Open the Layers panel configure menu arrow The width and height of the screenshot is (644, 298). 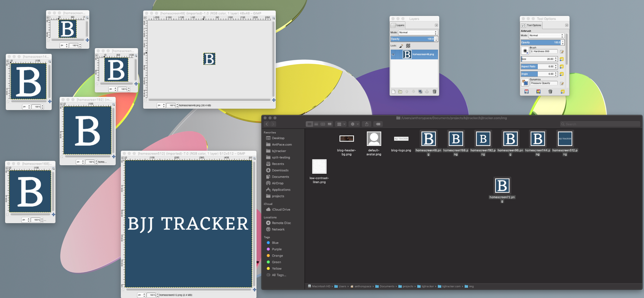pyautogui.click(x=436, y=25)
